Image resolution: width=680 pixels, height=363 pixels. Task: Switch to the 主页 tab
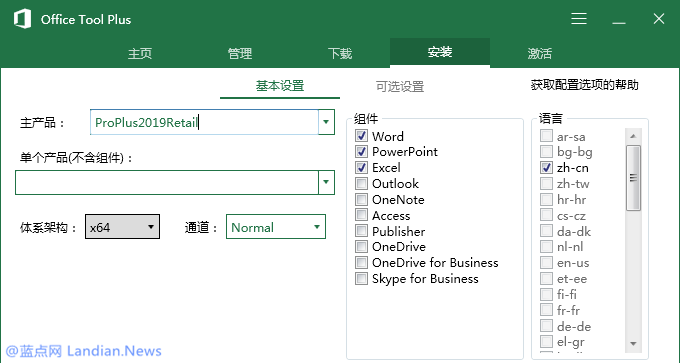pos(140,53)
